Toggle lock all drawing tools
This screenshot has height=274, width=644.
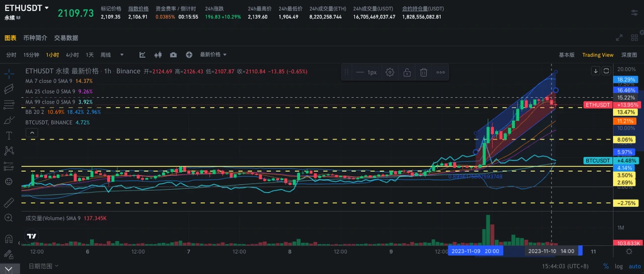tap(9, 254)
